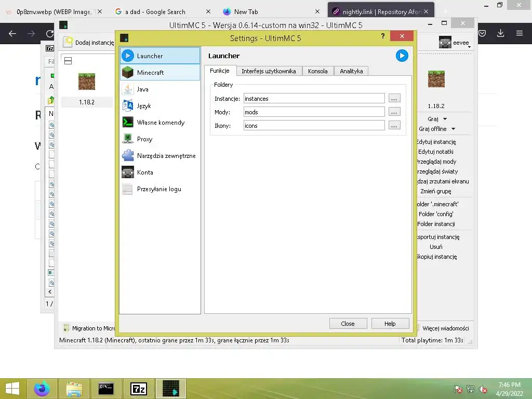Click the question mark help icon in Settings title bar
This screenshot has width=532, height=399.
pyautogui.click(x=383, y=36)
